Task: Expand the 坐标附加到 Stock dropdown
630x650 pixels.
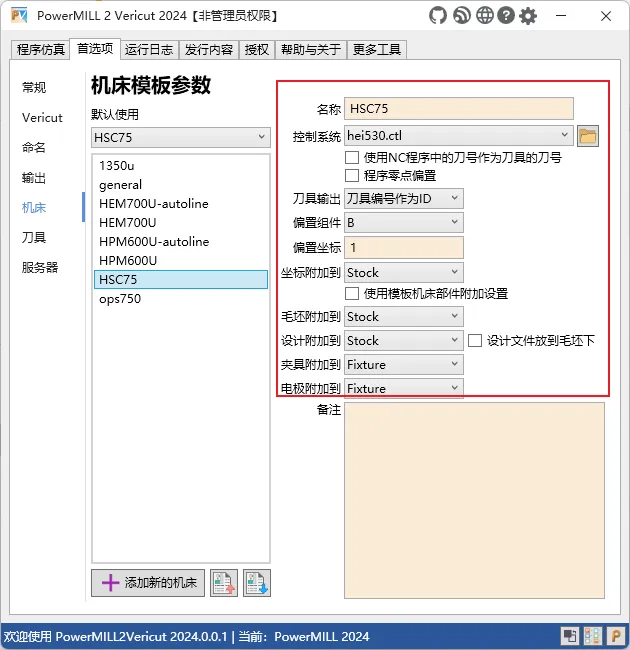Action: coord(404,272)
